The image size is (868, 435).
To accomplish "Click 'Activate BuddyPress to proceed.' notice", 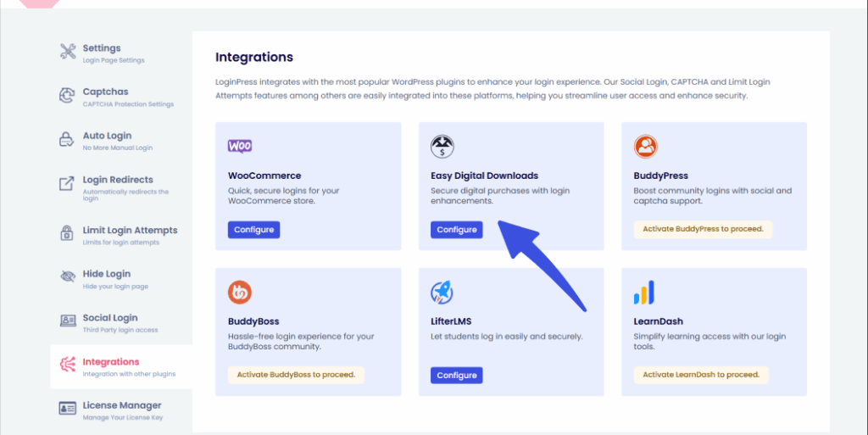I will click(703, 229).
